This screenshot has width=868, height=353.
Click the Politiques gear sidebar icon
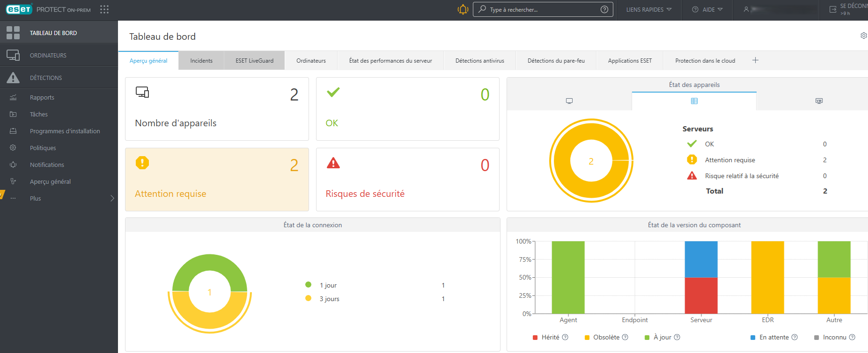(x=13, y=148)
